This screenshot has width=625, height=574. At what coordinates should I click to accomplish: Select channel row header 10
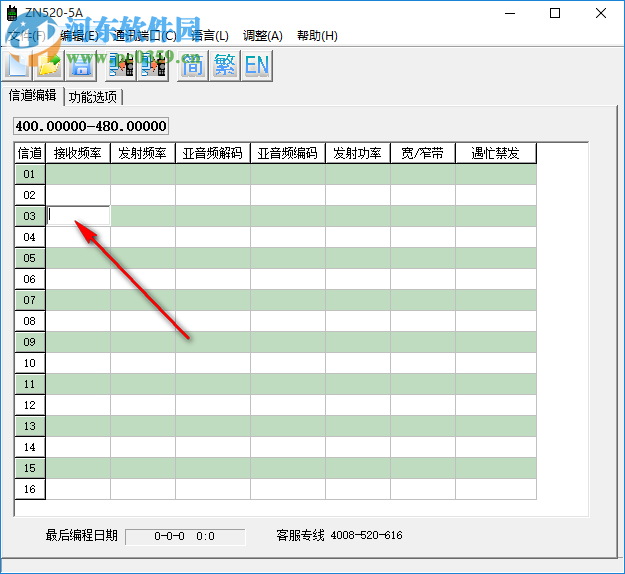coord(29,363)
